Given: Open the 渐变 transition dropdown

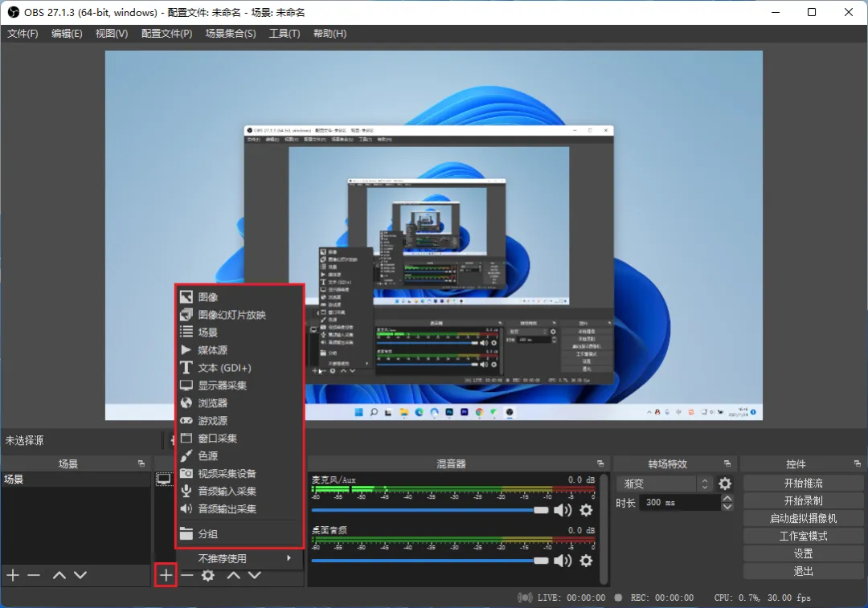Looking at the screenshot, I should point(664,484).
